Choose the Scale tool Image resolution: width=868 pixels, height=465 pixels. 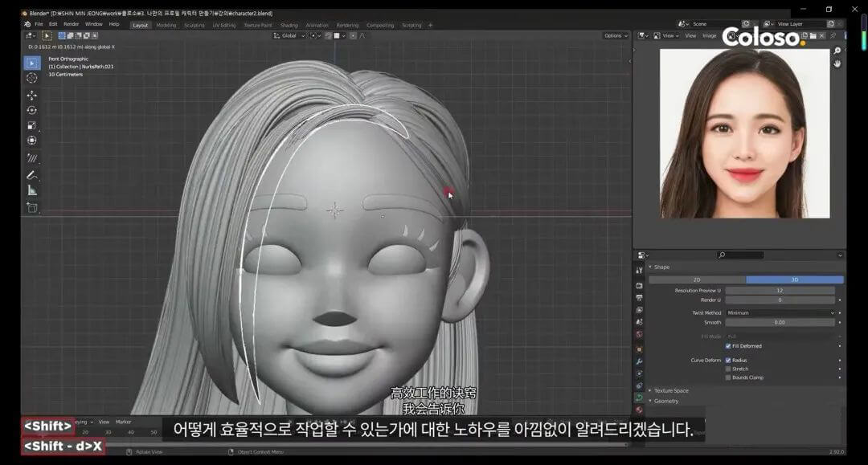tap(31, 124)
